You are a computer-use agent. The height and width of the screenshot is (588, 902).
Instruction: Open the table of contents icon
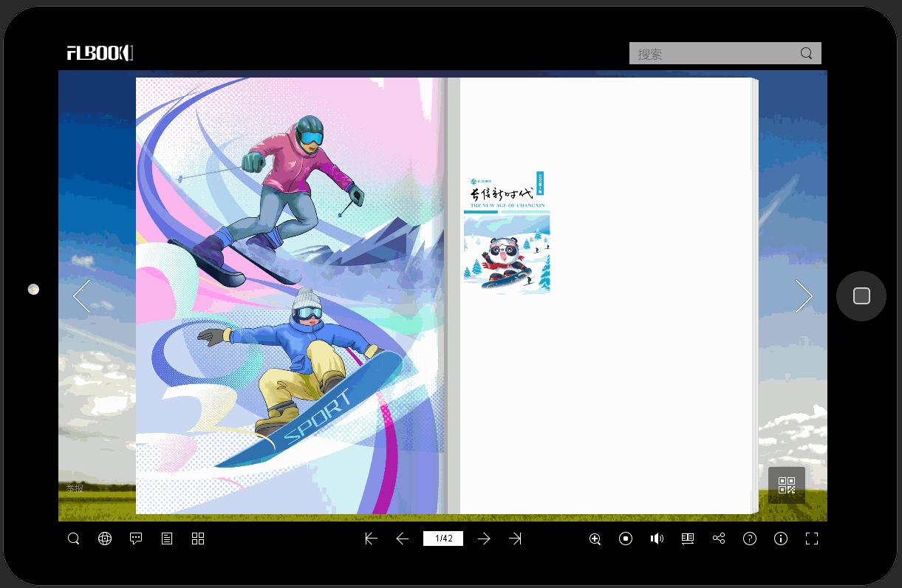click(167, 539)
